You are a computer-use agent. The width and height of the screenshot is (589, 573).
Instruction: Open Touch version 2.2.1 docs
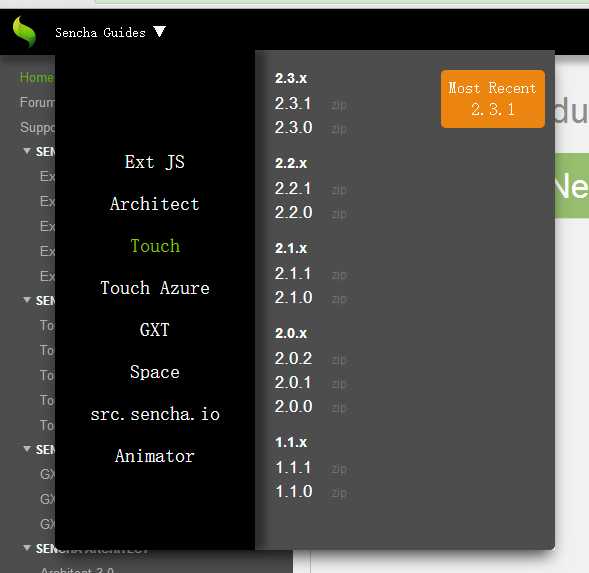point(293,189)
